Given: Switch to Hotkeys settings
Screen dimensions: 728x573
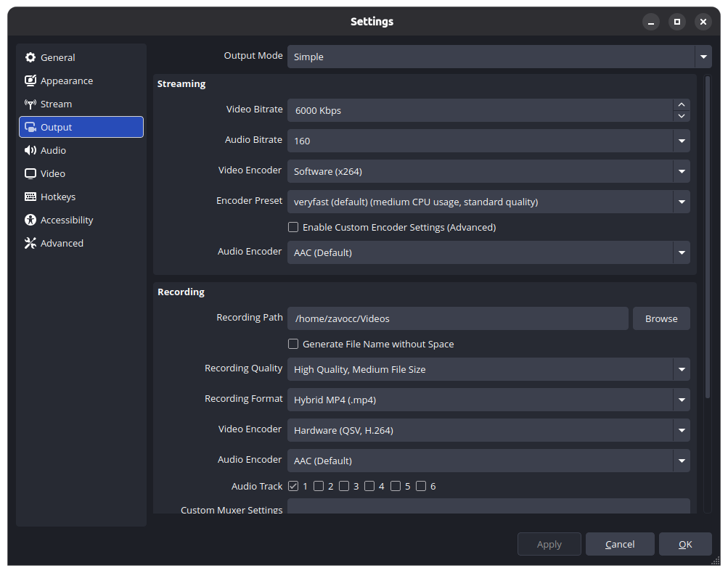Looking at the screenshot, I should coord(81,197).
